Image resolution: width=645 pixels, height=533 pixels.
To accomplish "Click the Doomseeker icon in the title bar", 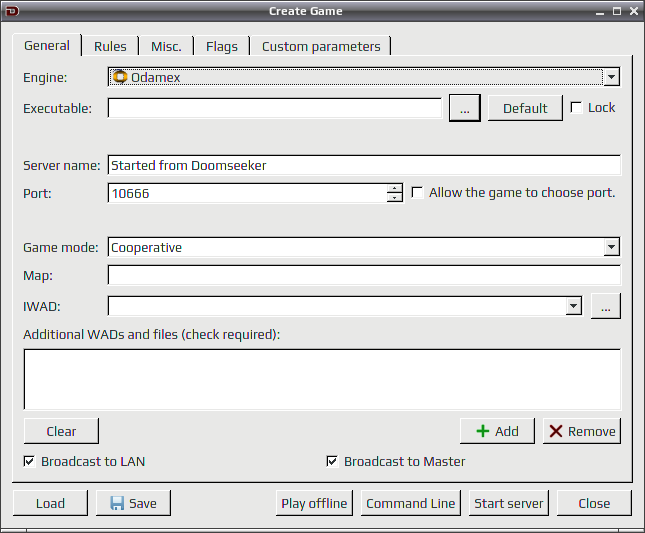I will pyautogui.click(x=12, y=11).
